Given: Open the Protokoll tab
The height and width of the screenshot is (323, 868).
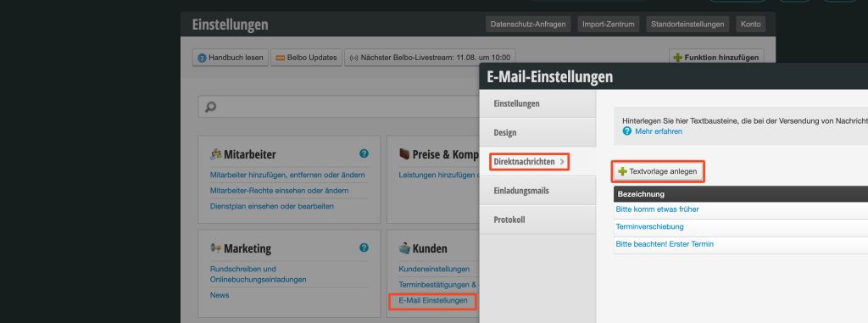Looking at the screenshot, I should (x=537, y=220).
